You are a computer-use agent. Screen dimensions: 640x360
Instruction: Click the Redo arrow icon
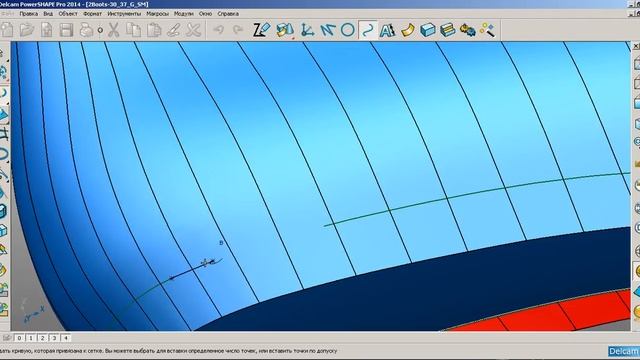(238, 30)
